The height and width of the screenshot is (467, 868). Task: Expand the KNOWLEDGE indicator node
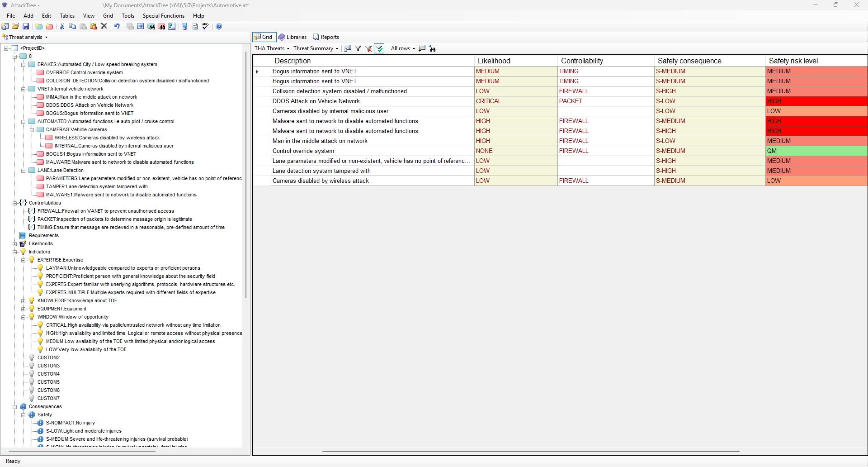pyautogui.click(x=24, y=301)
